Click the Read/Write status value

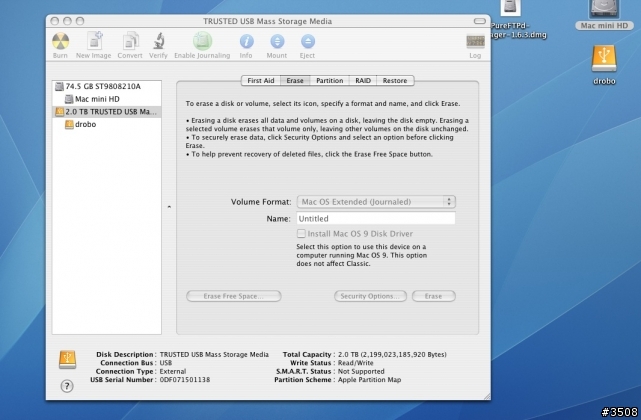(356, 363)
